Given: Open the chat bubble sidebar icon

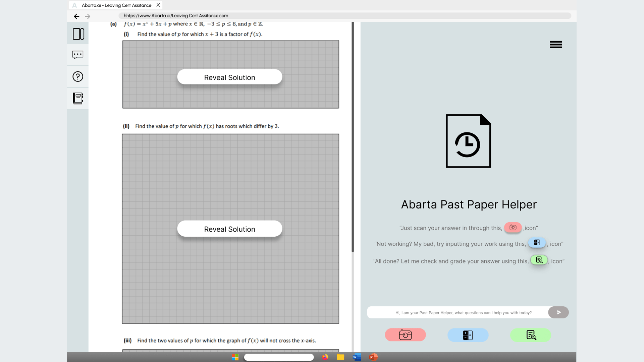Looking at the screenshot, I should point(78,55).
